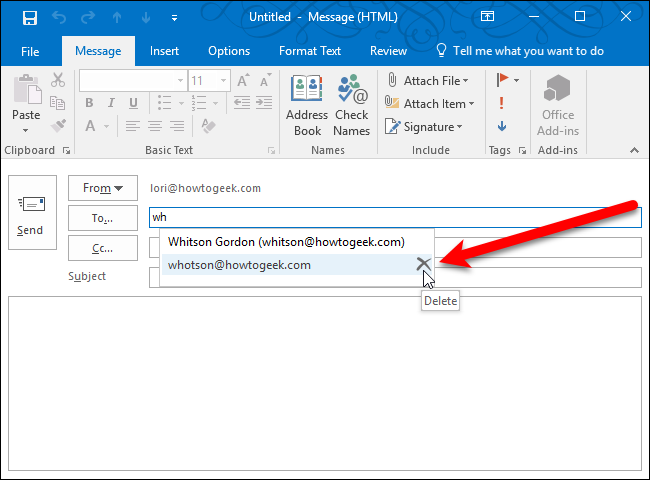Click the Cc... button

(103, 248)
